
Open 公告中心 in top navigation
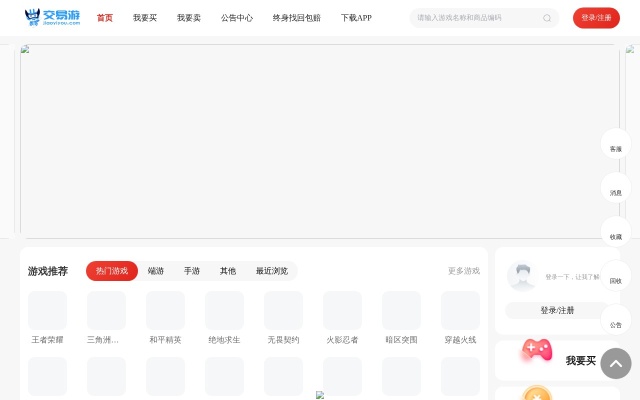point(237,18)
